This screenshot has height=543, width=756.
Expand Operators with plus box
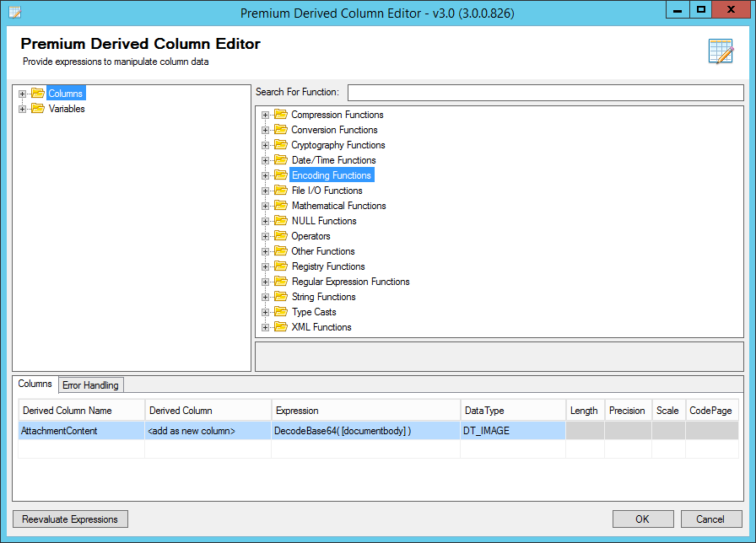[265, 236]
